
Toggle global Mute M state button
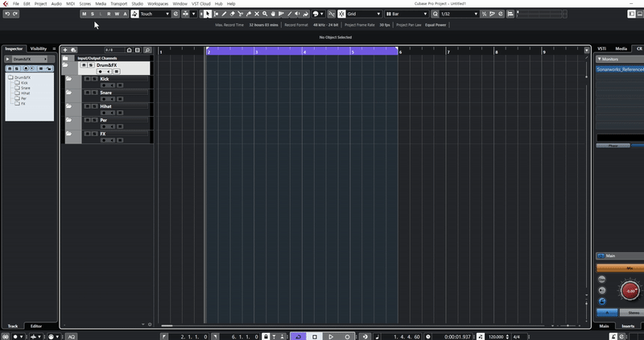pyautogui.click(x=85, y=14)
